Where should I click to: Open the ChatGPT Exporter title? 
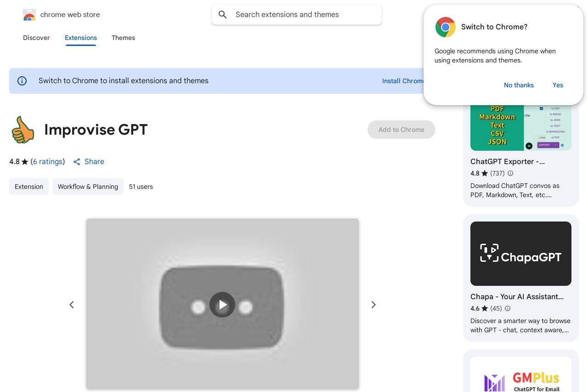(508, 162)
